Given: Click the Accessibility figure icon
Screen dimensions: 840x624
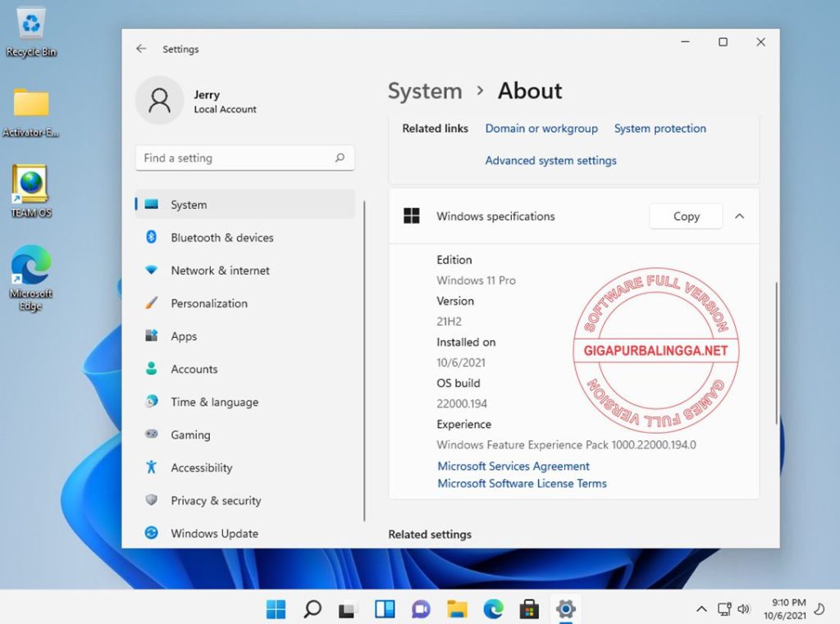Looking at the screenshot, I should coord(152,467).
